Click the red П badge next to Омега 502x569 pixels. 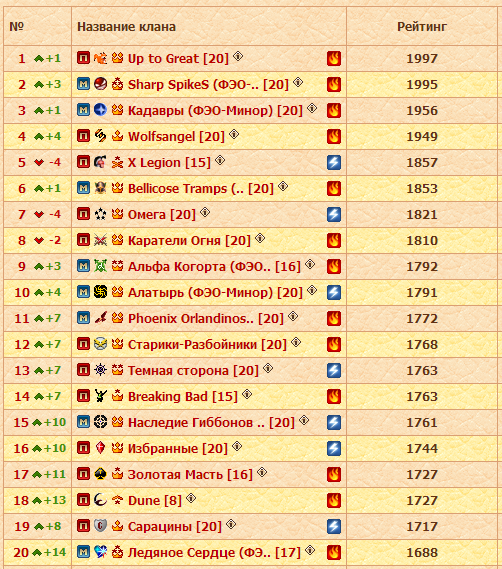[83, 214]
